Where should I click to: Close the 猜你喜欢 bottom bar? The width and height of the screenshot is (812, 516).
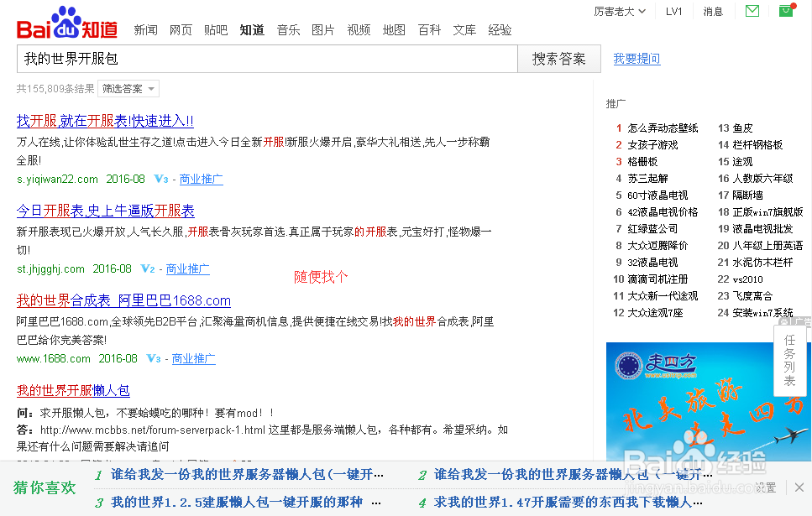(799, 487)
